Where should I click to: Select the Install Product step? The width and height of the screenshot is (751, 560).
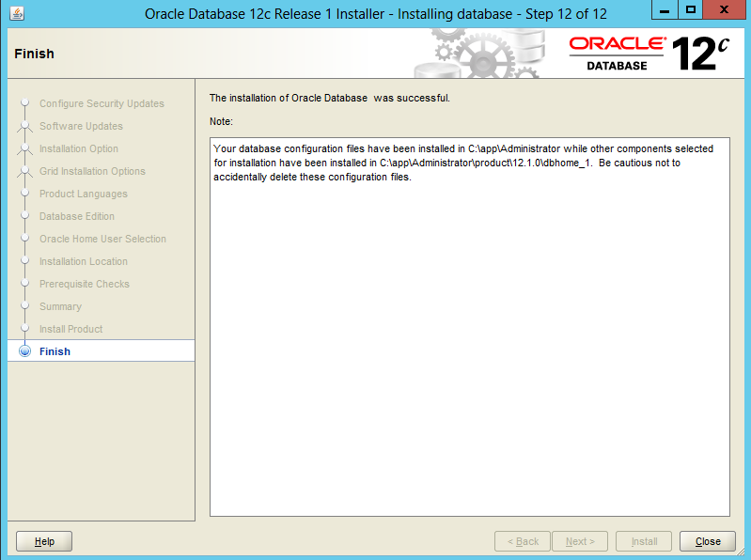tap(70, 329)
